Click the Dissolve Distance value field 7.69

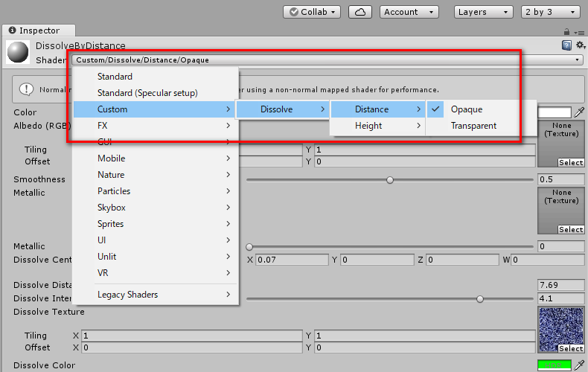click(x=561, y=285)
